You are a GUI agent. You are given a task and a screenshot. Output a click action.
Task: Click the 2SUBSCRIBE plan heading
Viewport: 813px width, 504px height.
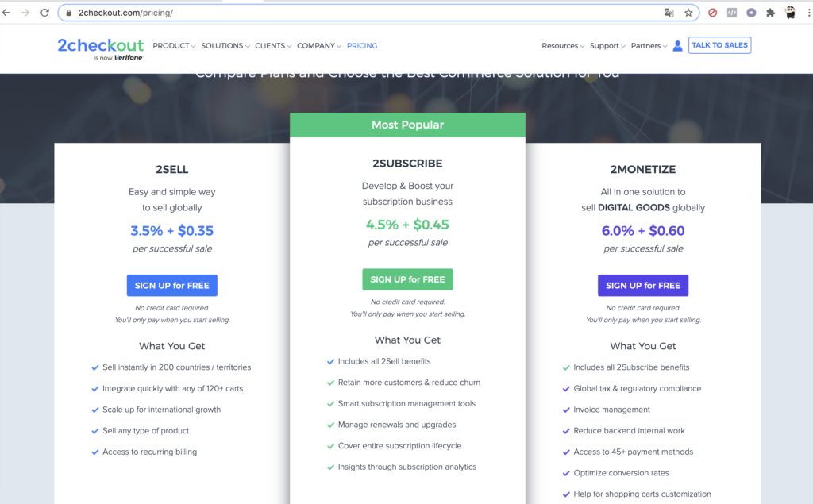[407, 164]
